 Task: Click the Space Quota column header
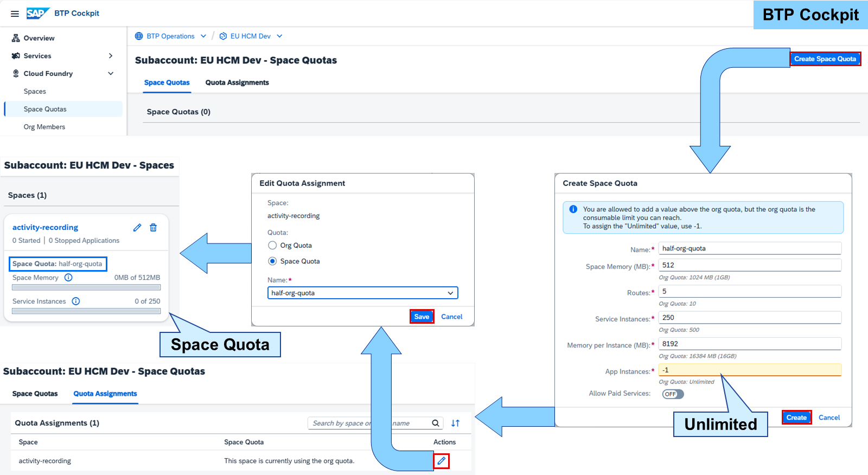coord(244,442)
